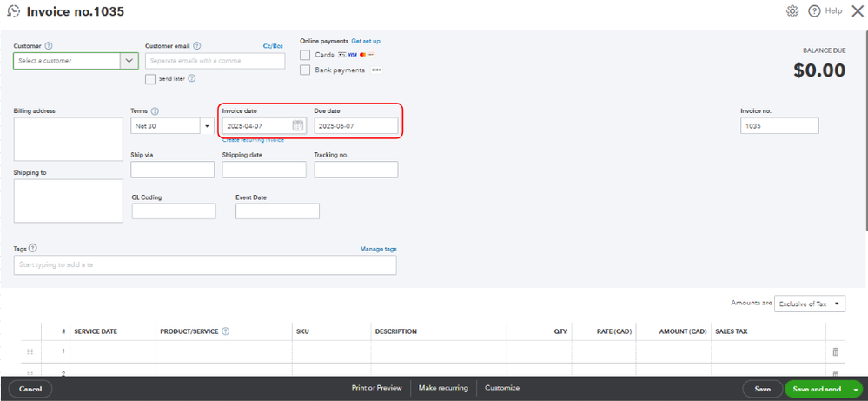Open the settings gear icon
This screenshot has height=401, width=868.
click(792, 11)
